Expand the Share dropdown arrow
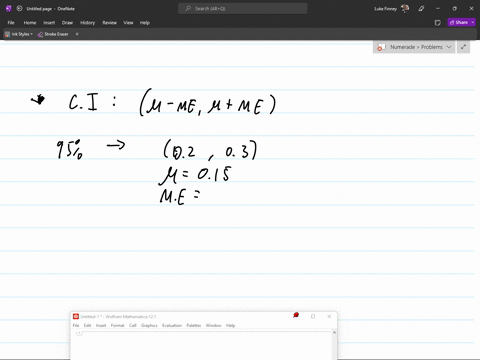This screenshot has width=480, height=360. click(x=473, y=22)
